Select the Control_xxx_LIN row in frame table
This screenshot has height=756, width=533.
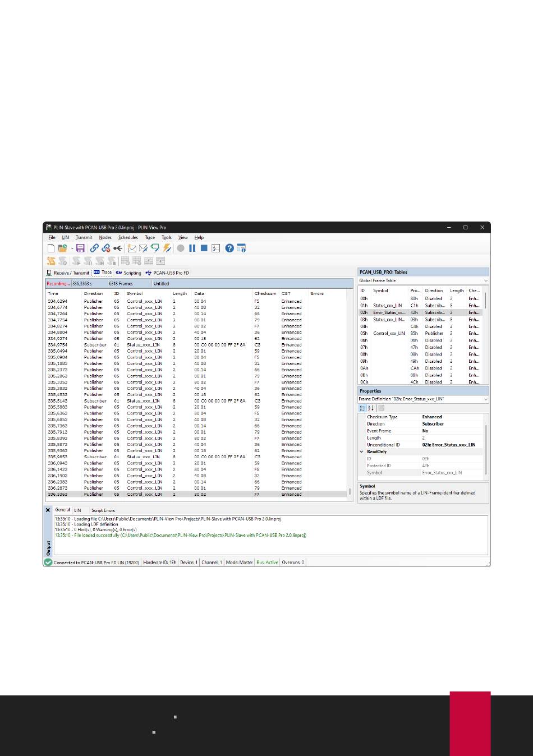[389, 333]
